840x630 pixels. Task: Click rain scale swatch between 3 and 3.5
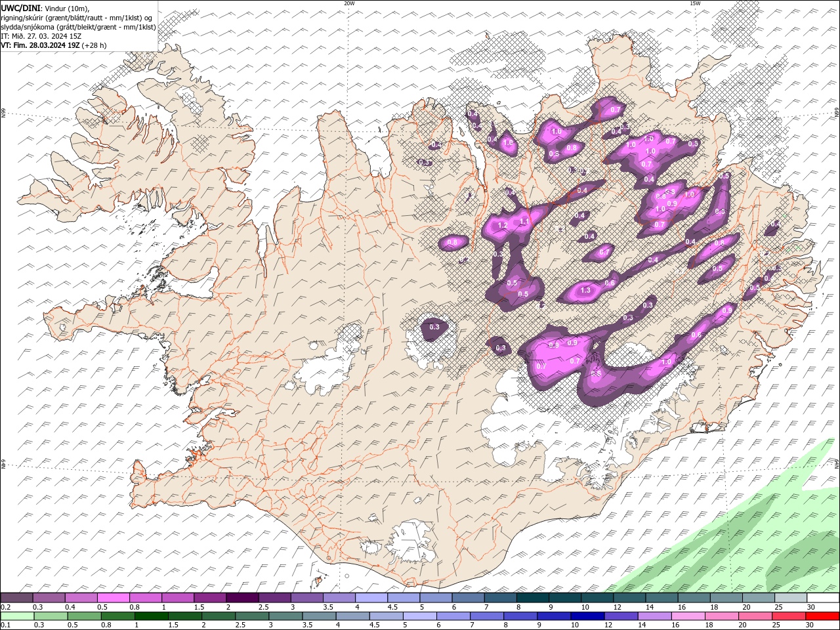click(285, 616)
